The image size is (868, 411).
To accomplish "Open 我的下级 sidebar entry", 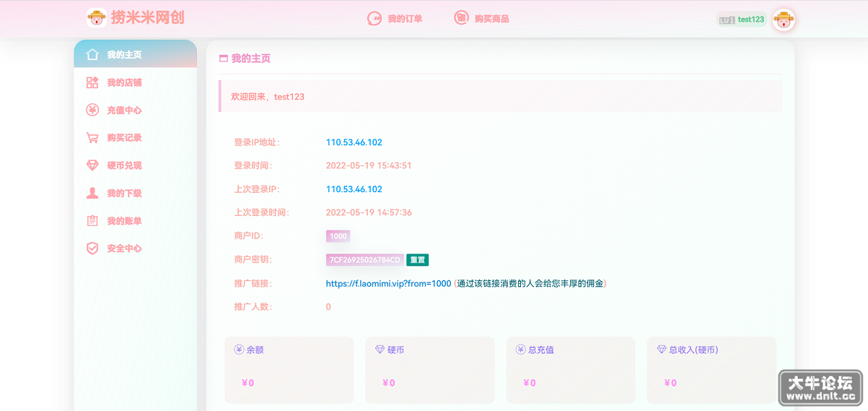I will (135, 193).
